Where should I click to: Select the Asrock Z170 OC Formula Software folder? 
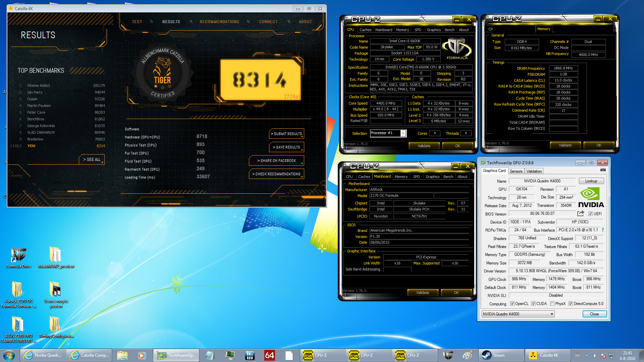click(x=17, y=295)
